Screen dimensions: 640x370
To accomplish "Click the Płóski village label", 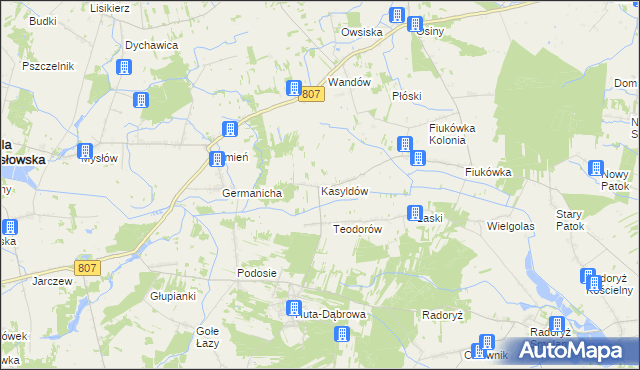I will point(407,96).
